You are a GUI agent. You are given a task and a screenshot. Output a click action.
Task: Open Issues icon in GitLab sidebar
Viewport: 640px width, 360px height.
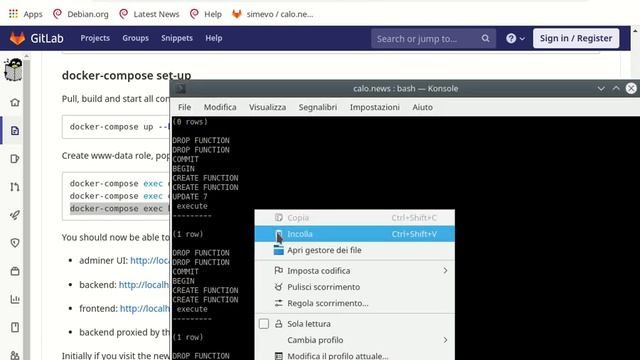[15, 159]
